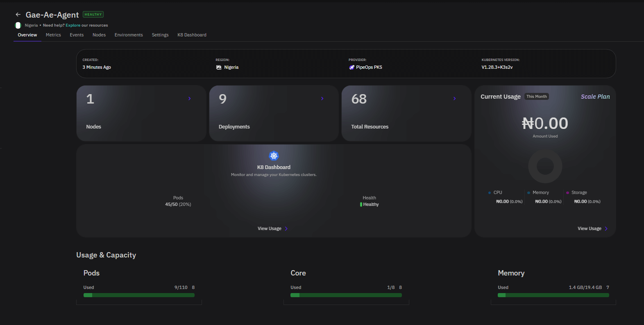The image size is (644, 325).
Task: Click the 1.4 GB/19.4 GB memory value
Action: click(585, 288)
